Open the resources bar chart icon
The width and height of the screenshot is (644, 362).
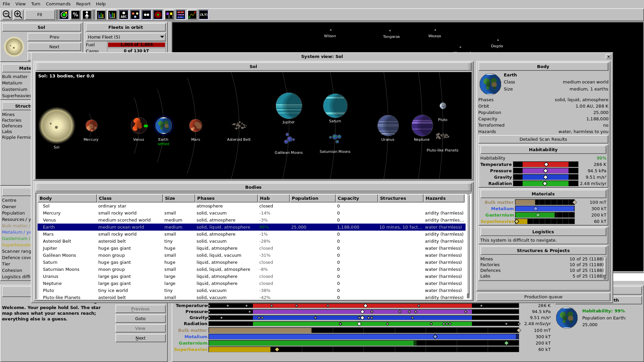101,15
